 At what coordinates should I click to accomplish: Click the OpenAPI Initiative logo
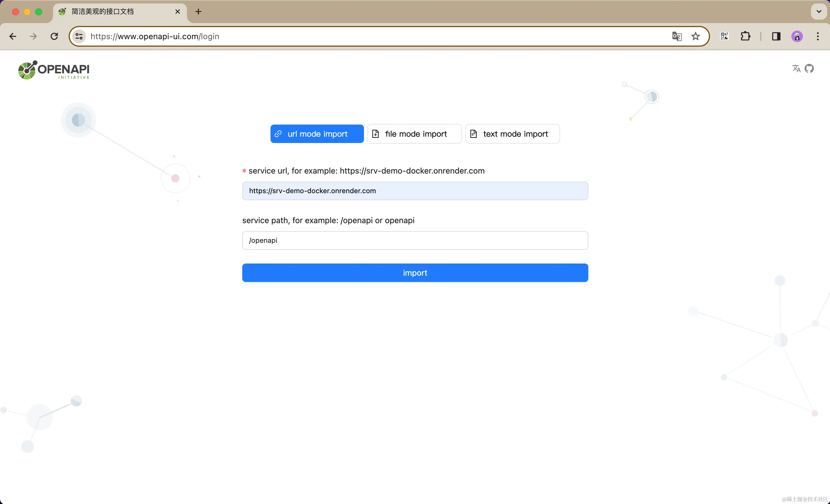[54, 70]
